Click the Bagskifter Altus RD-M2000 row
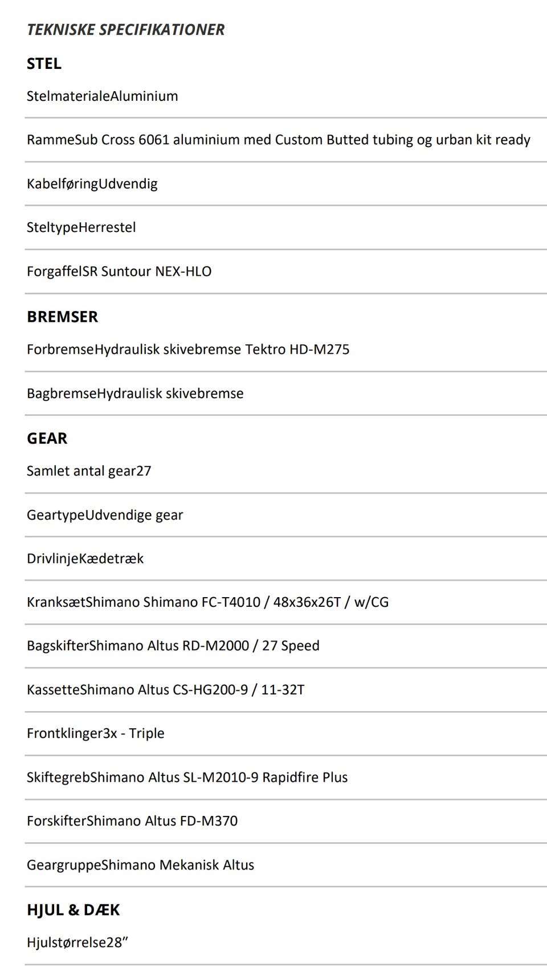This screenshot has width=547, height=980. click(x=173, y=646)
